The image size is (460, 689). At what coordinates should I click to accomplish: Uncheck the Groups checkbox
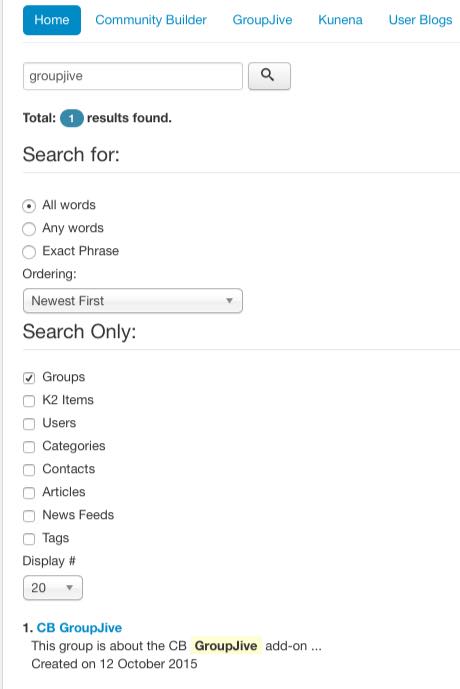(29, 377)
